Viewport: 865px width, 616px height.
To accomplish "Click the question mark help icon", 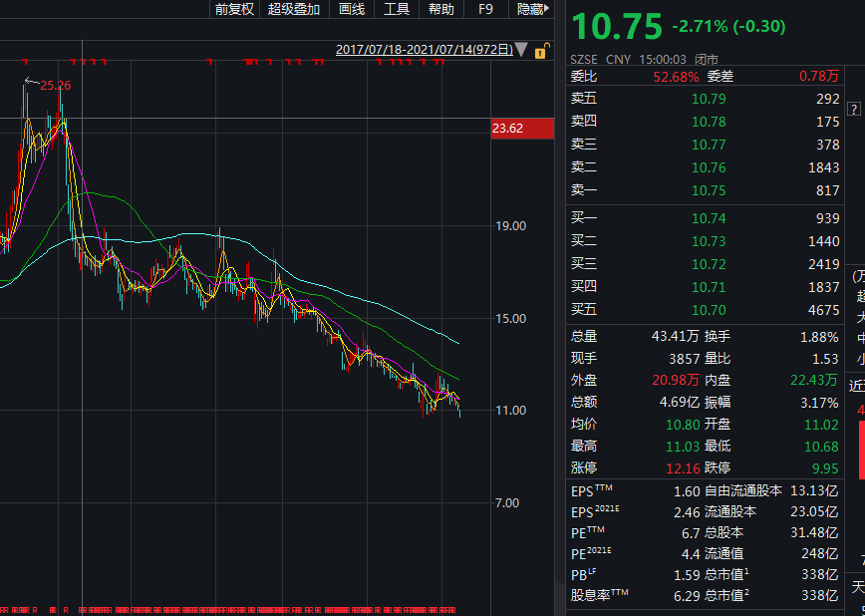I will 854,109.
